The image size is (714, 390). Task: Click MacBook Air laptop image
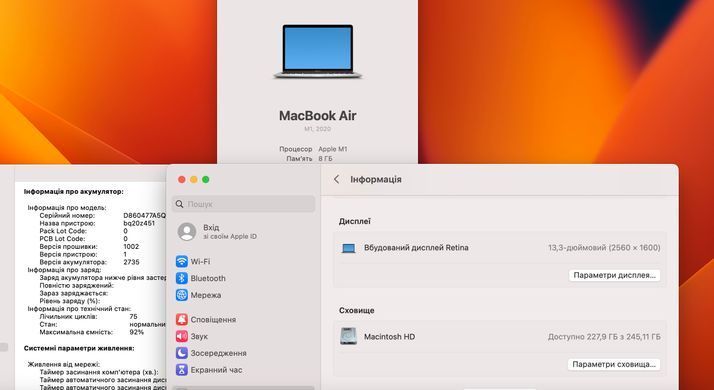[317, 51]
